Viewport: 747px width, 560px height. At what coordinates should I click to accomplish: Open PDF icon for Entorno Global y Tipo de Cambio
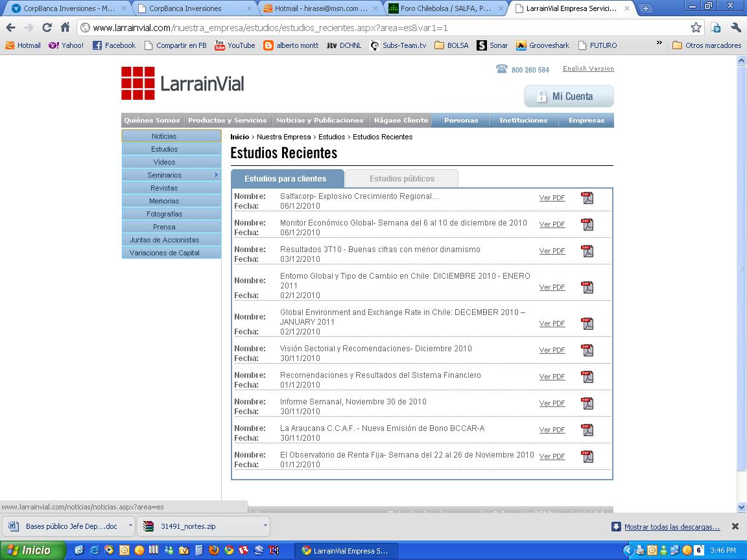[587, 287]
